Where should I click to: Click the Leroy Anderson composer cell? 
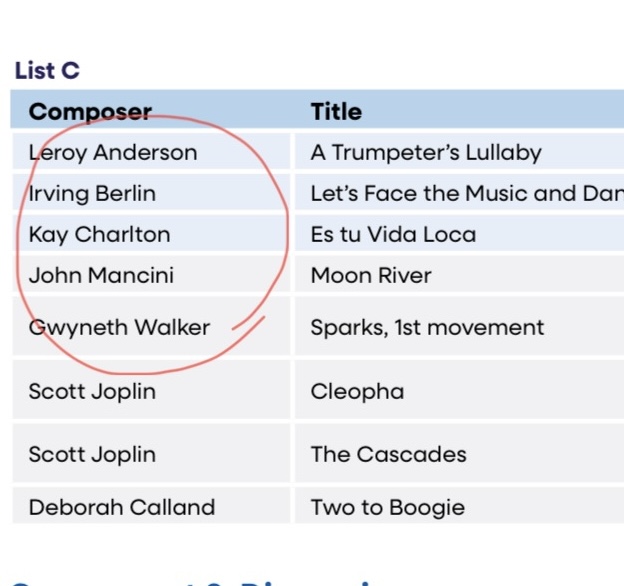point(113,153)
